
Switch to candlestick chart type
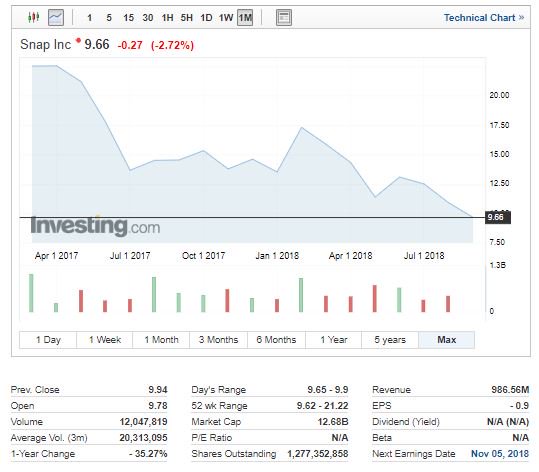click(x=33, y=17)
